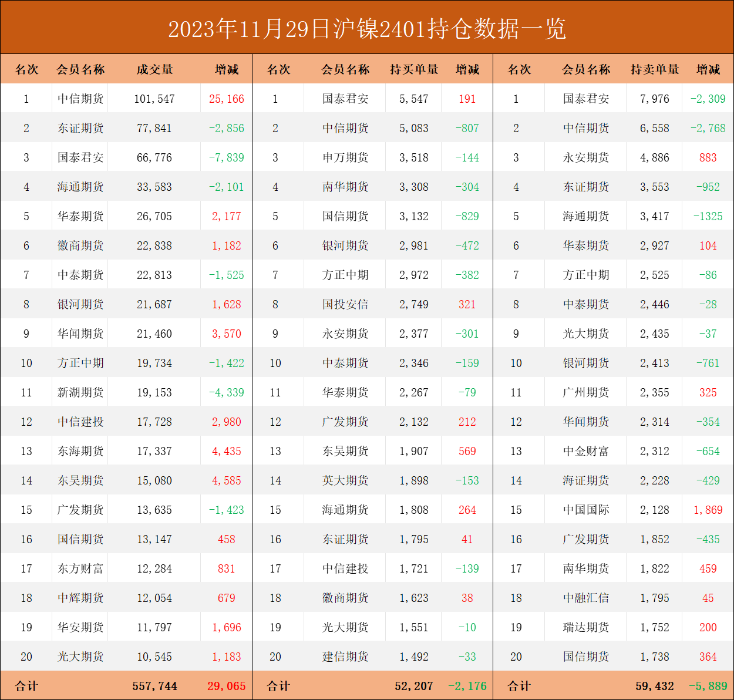The width and height of the screenshot is (734, 700).
Task: Click short position value 4,886
Action: (x=655, y=157)
